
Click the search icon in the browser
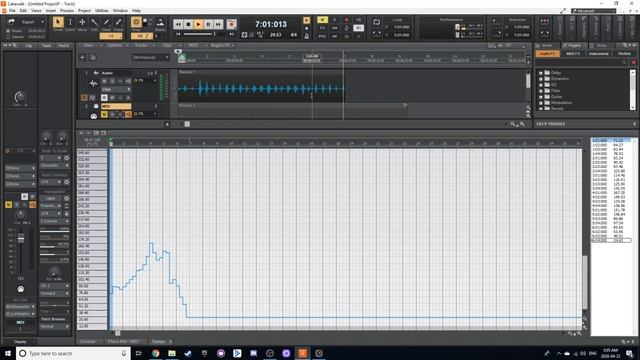(x=624, y=62)
